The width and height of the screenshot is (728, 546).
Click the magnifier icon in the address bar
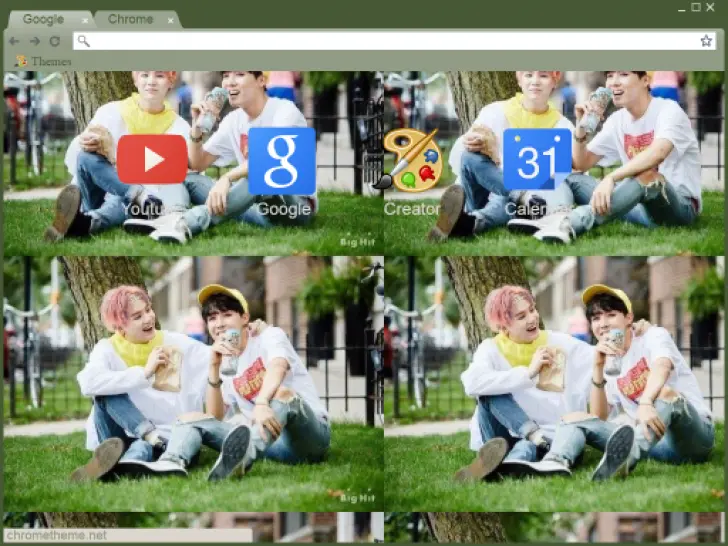coord(84,41)
